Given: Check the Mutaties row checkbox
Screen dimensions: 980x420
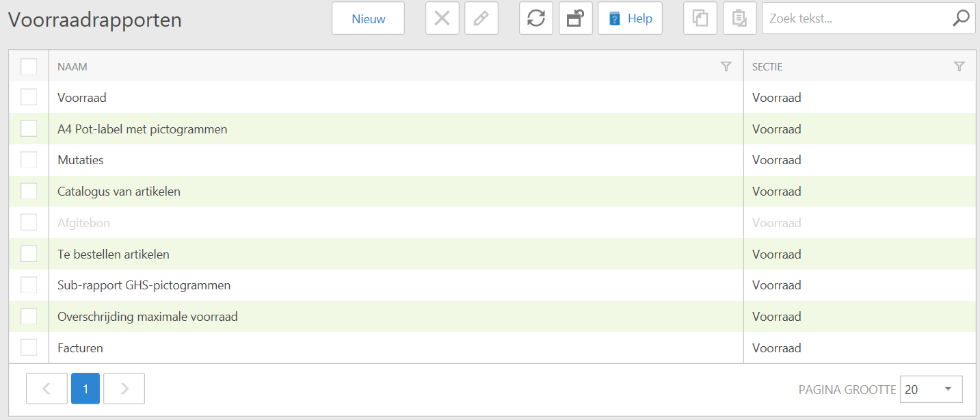Looking at the screenshot, I should coord(29,160).
